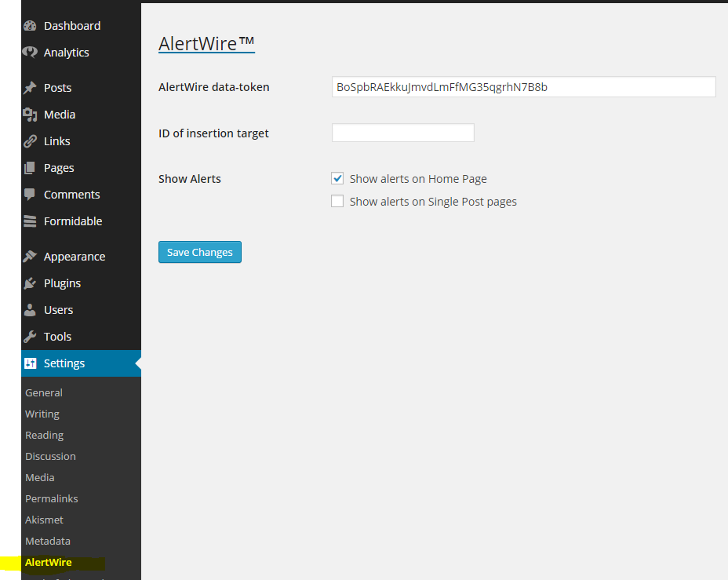
Task: Click the Show Alerts section label
Action: [x=189, y=179]
